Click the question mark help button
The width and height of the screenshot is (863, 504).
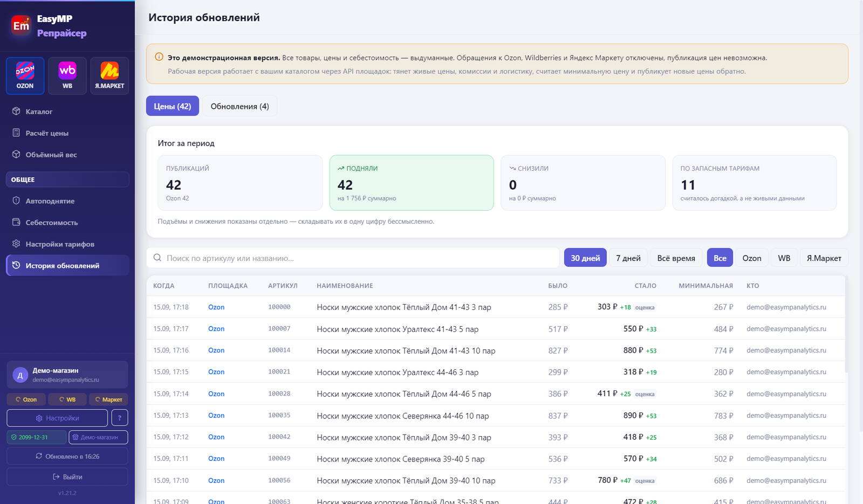120,418
